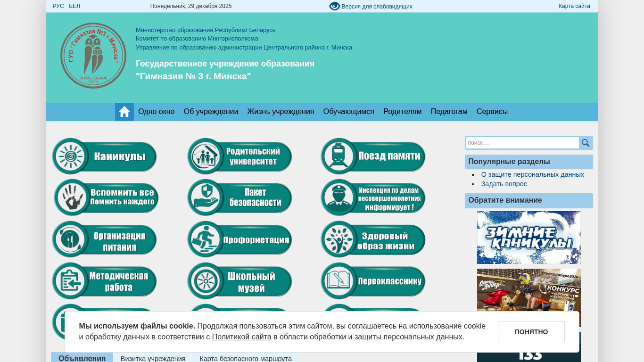Open Пакет безопасности banner
644x362 pixels.
click(239, 197)
